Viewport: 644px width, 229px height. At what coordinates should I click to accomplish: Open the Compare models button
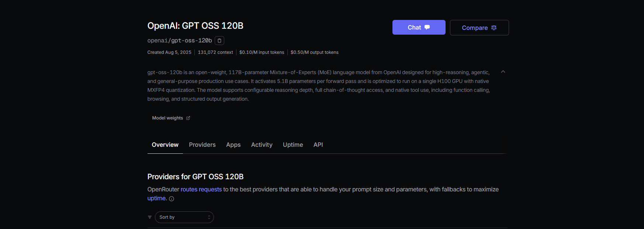tap(479, 28)
